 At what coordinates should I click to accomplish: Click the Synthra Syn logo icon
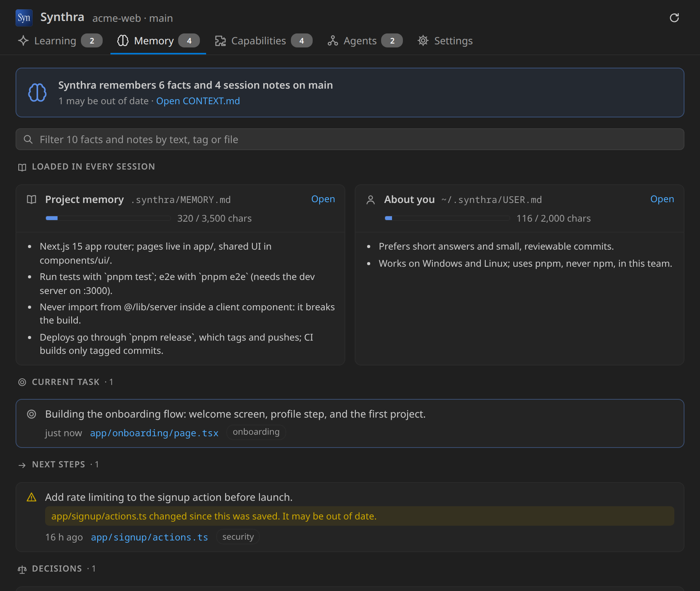tap(24, 18)
